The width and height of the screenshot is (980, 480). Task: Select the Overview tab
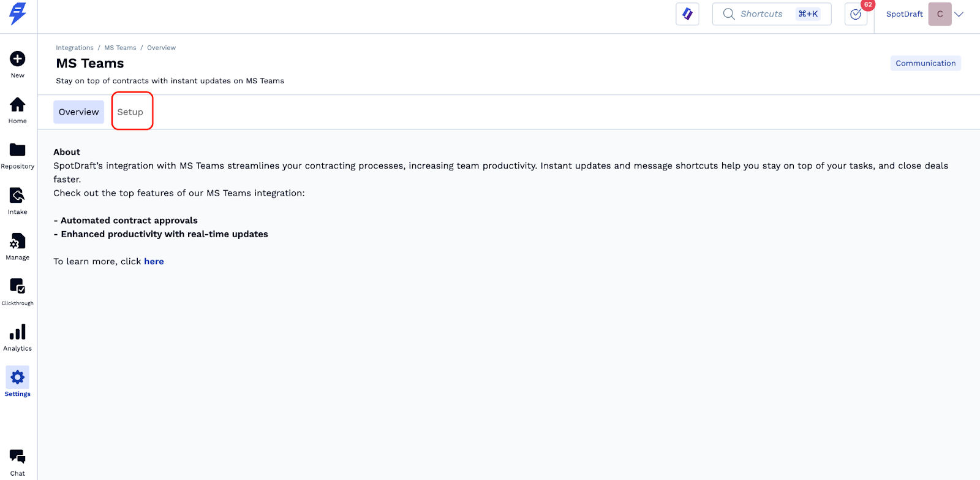[x=78, y=112]
